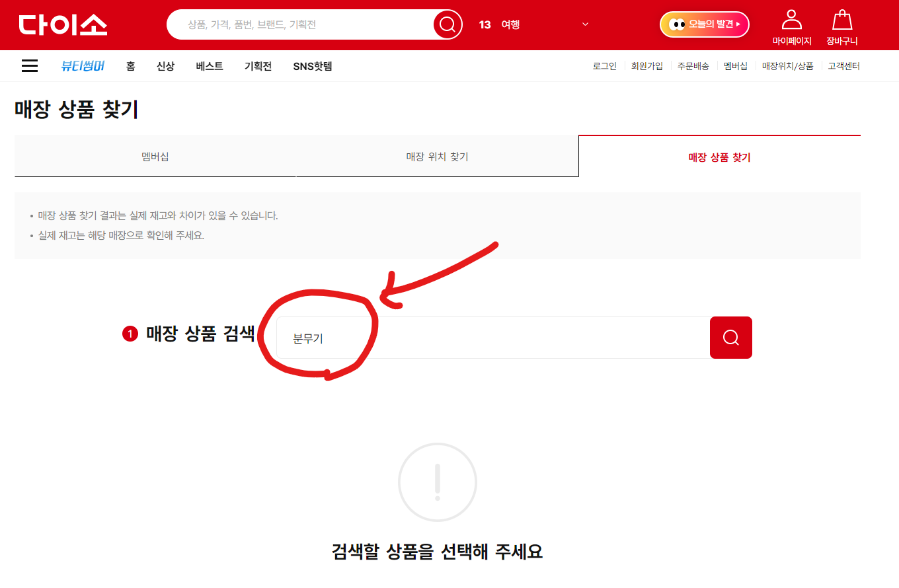Click the trending keyword 여행
This screenshot has height=588, width=899.
click(510, 24)
